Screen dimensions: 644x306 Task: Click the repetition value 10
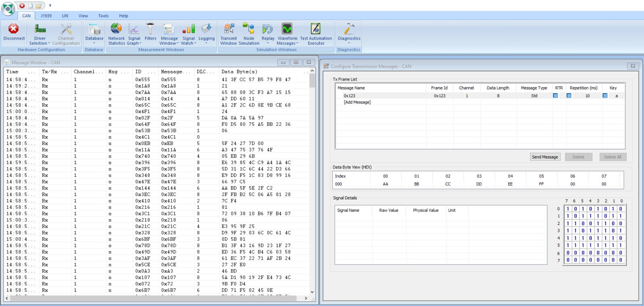(588, 96)
